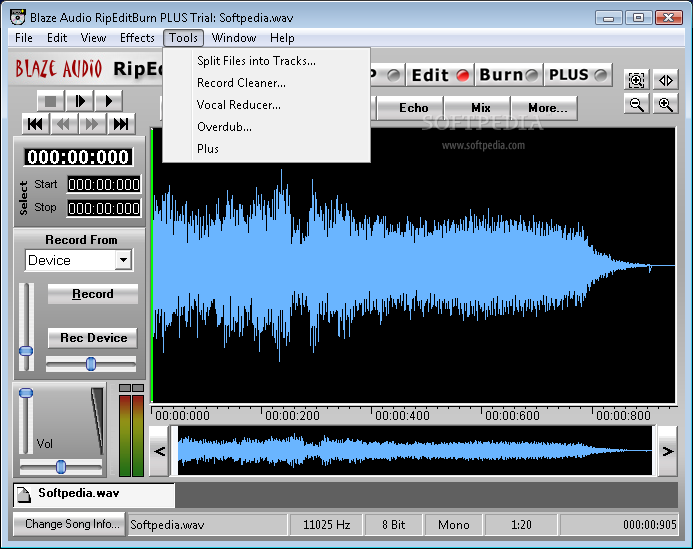
Task: Open the View menu
Action: pyautogui.click(x=93, y=38)
